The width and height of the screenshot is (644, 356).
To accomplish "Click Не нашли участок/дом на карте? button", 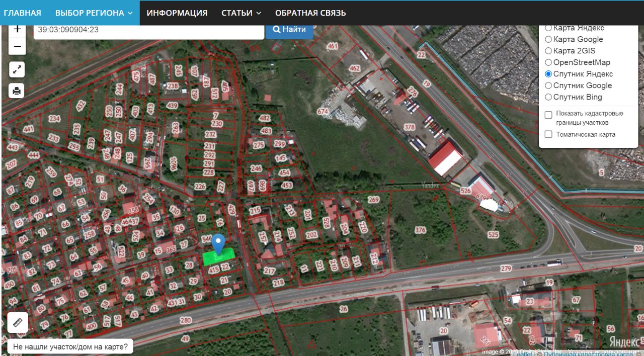I will [70, 346].
